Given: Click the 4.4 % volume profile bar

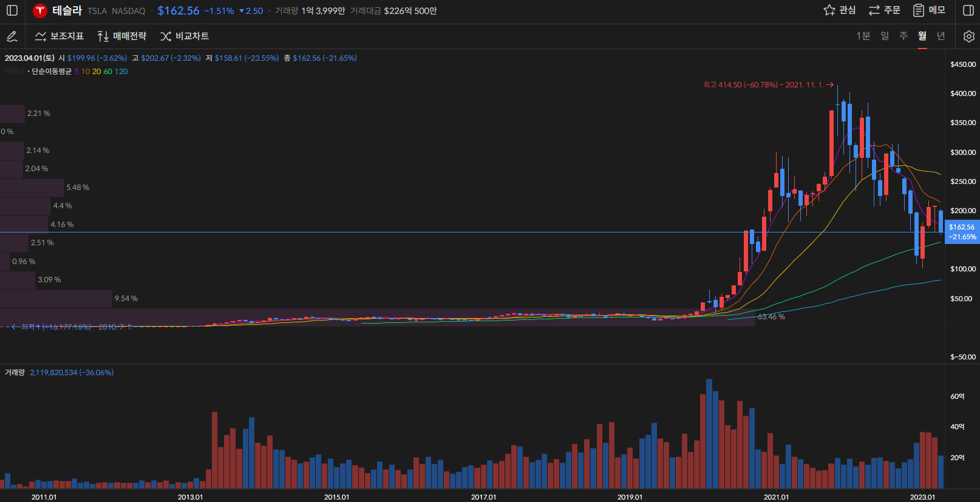Looking at the screenshot, I should (x=25, y=206).
